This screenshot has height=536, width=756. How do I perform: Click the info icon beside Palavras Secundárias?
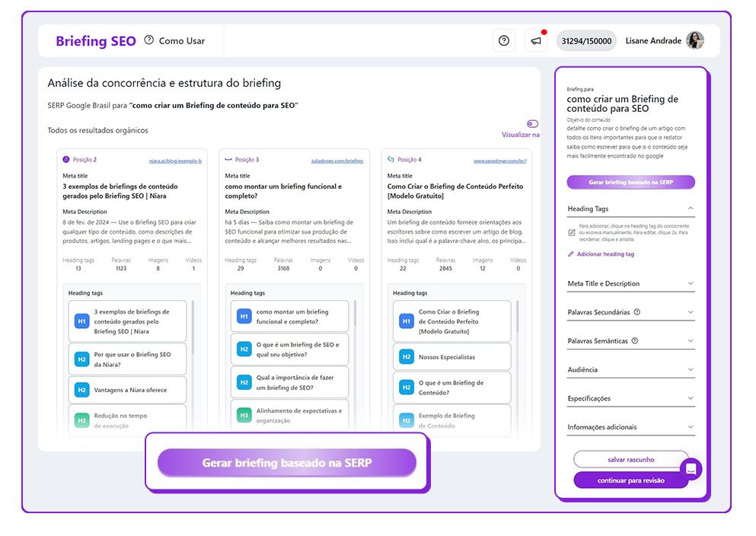click(637, 312)
